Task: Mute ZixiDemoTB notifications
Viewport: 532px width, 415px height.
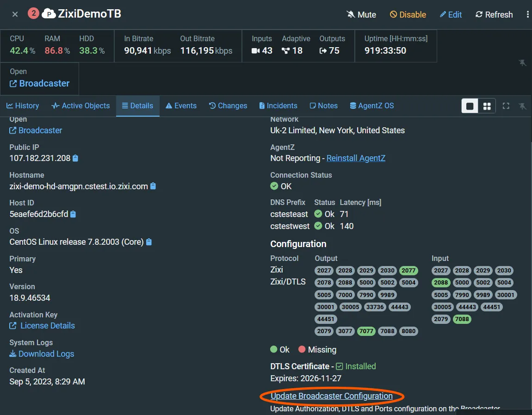Action: [361, 15]
